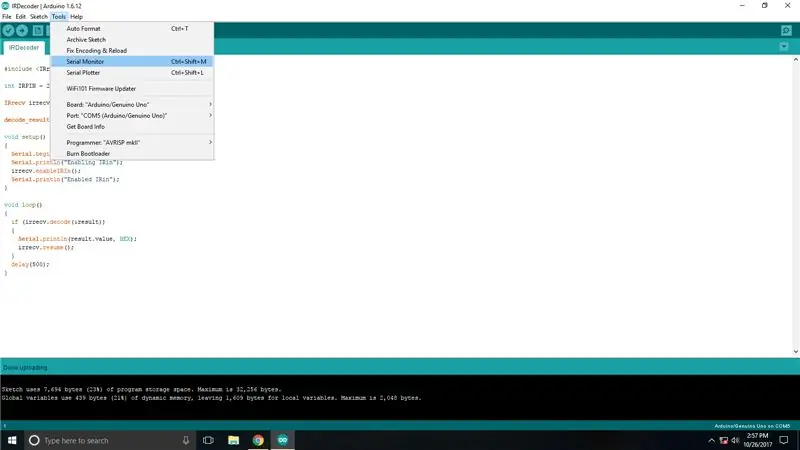Choose Auto Format from Tools menu

pos(132,29)
